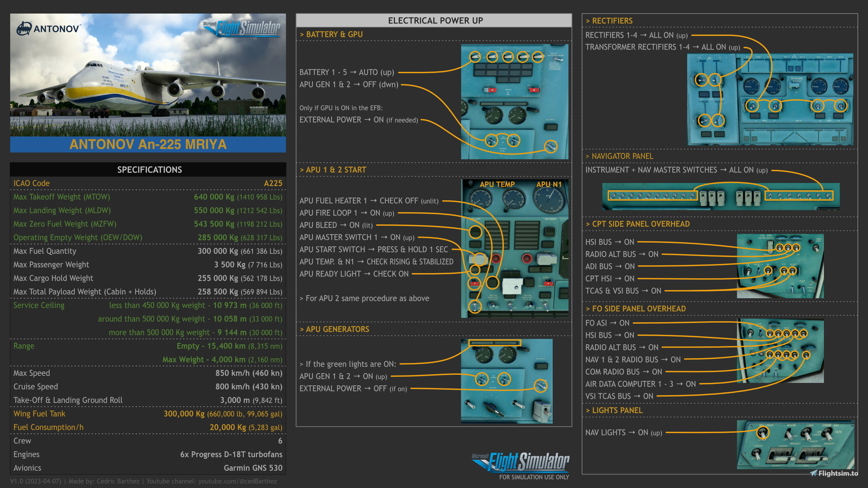Click the Antonov logo on the aircraft photo
Image resolution: width=868 pixels, height=488 pixels.
(x=48, y=29)
